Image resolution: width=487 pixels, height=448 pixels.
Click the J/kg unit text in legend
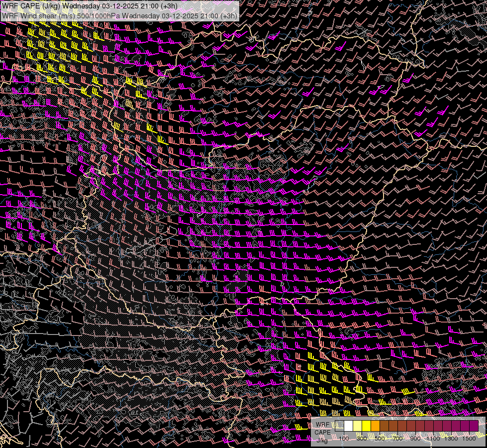pyautogui.click(x=322, y=440)
